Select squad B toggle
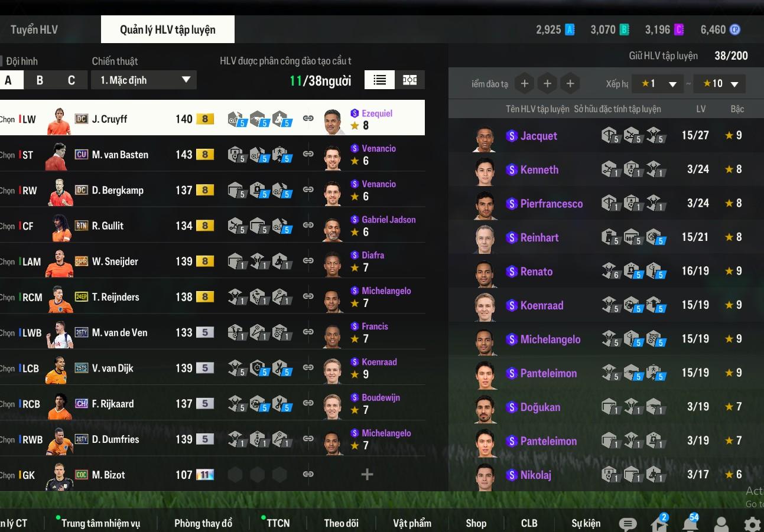This screenshot has width=764, height=532. (x=40, y=80)
